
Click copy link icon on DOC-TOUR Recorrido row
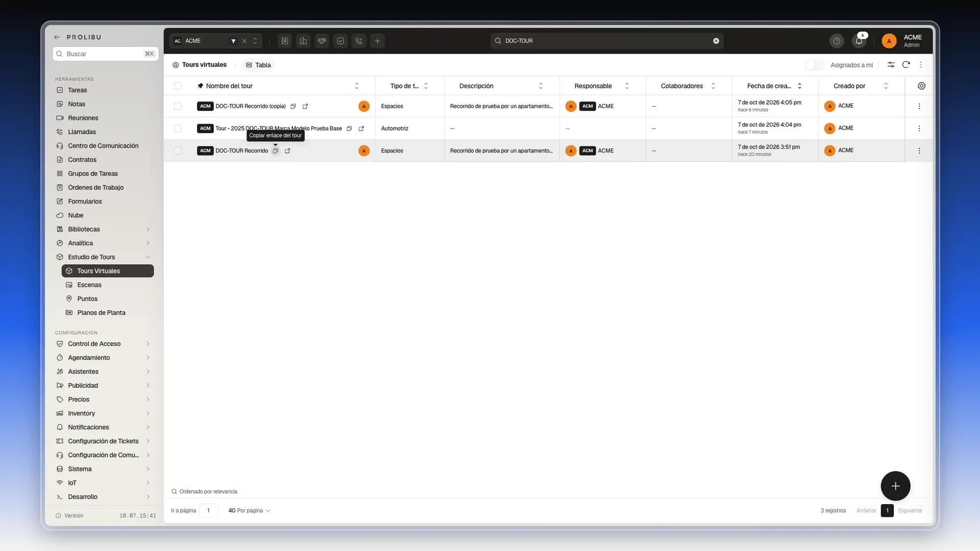click(x=275, y=151)
